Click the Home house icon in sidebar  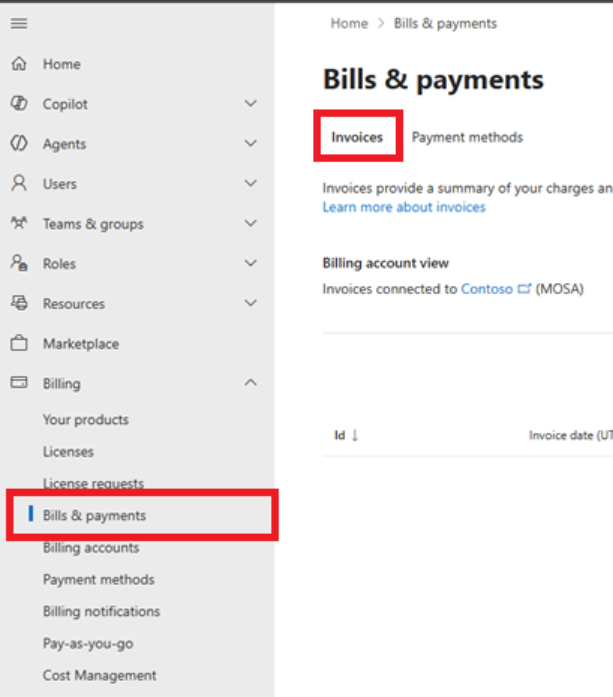(19, 64)
